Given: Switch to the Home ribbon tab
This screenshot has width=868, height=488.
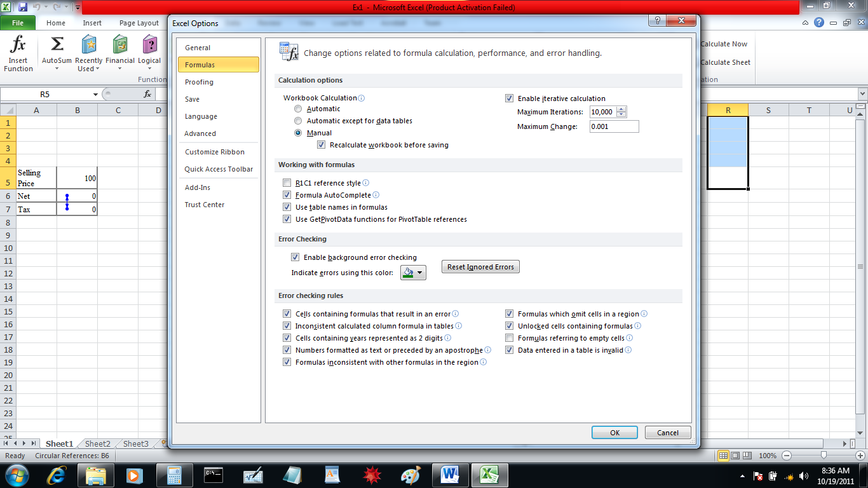Looking at the screenshot, I should (56, 23).
